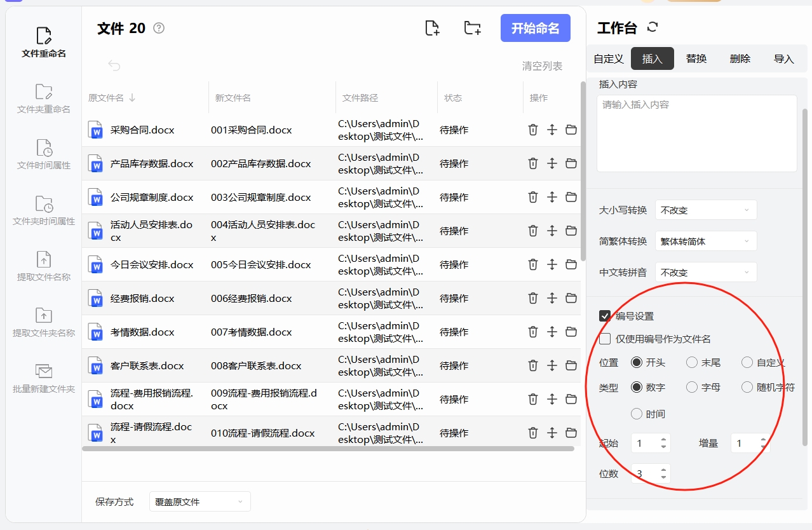The width and height of the screenshot is (812, 530).
Task: Click move icon for 客户联系表.docx
Action: [x=552, y=365]
